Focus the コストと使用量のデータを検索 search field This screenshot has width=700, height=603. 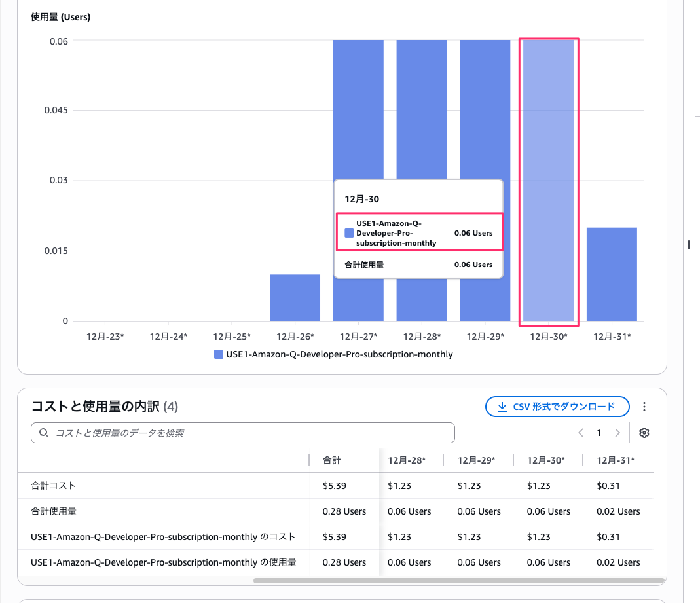(249, 433)
